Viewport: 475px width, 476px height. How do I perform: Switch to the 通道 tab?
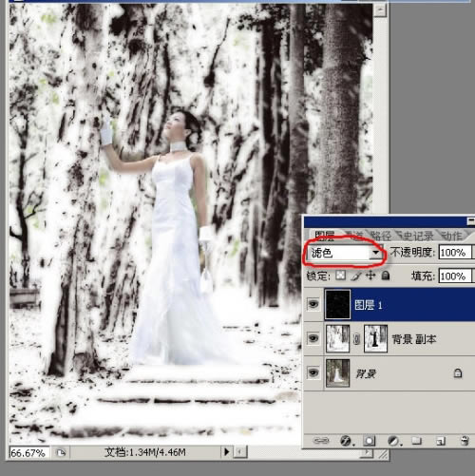tap(353, 236)
